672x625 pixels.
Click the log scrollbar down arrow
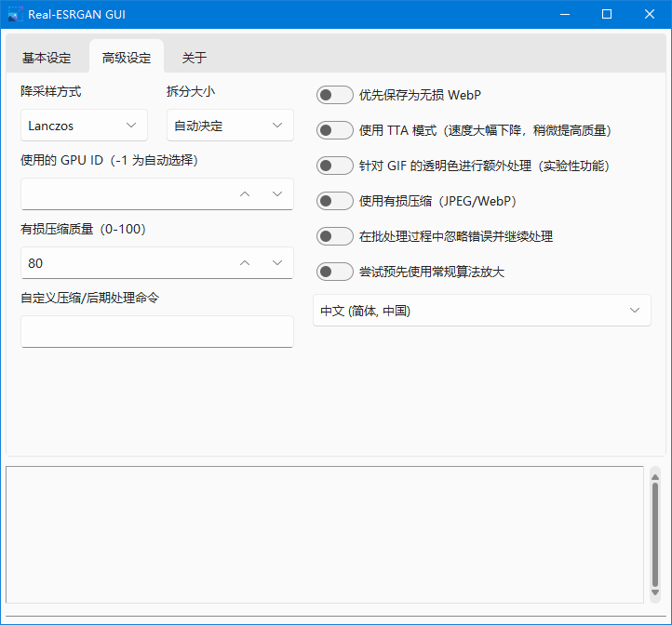[655, 592]
